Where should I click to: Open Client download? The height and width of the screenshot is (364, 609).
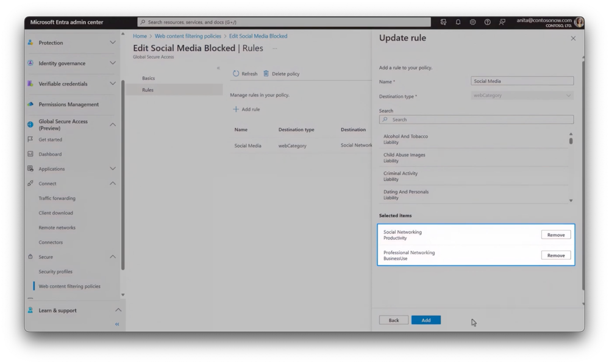point(55,213)
